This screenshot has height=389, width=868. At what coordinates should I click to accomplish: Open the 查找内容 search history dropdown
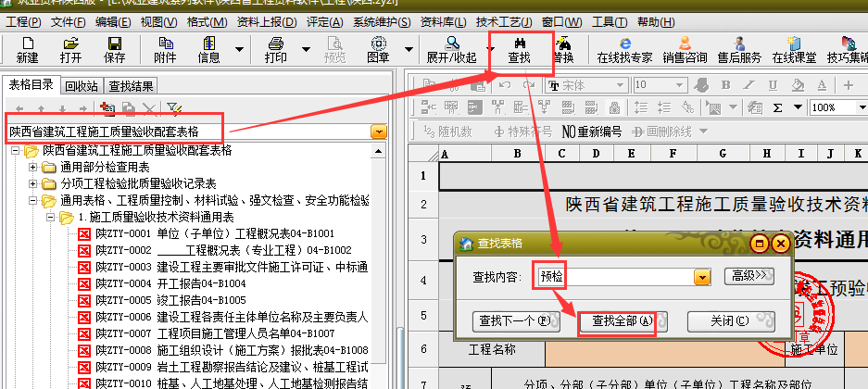pyautogui.click(x=702, y=276)
